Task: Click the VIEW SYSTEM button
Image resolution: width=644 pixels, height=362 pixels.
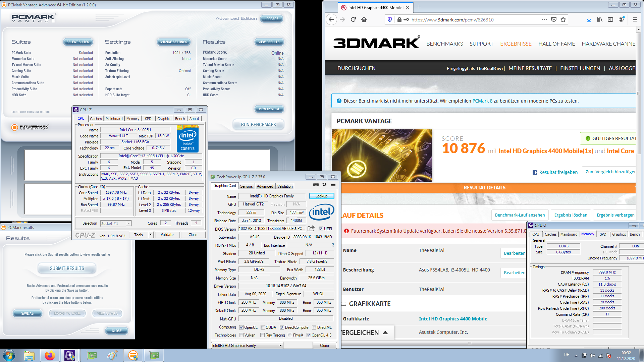Action: tap(269, 109)
